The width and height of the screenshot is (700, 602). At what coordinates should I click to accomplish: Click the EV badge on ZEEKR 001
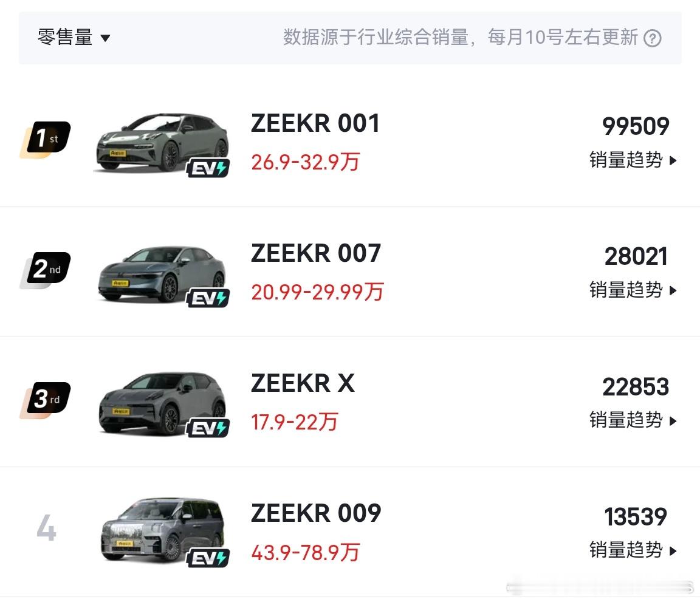click(x=208, y=168)
